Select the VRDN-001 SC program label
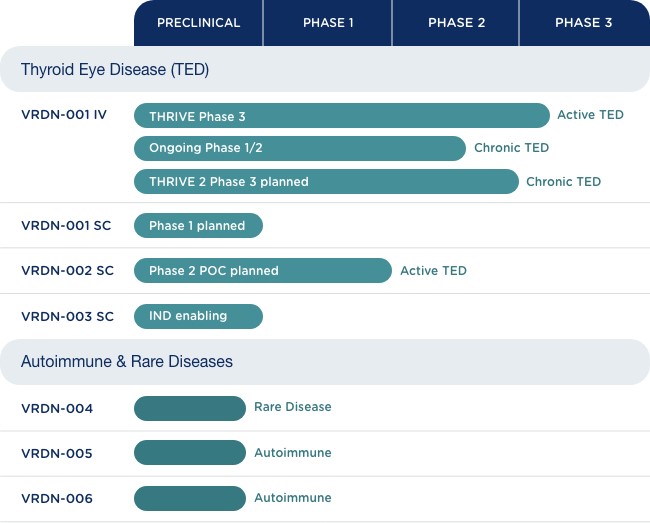Image resolution: width=650 pixels, height=523 pixels. (66, 226)
